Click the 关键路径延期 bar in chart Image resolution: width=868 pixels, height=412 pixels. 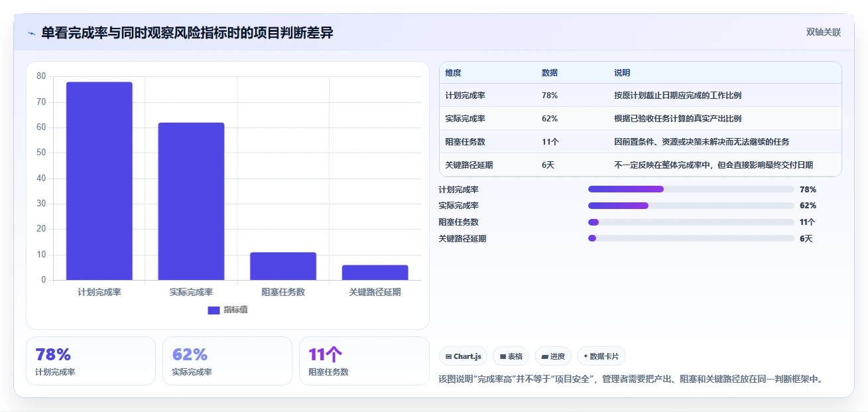pyautogui.click(x=375, y=273)
